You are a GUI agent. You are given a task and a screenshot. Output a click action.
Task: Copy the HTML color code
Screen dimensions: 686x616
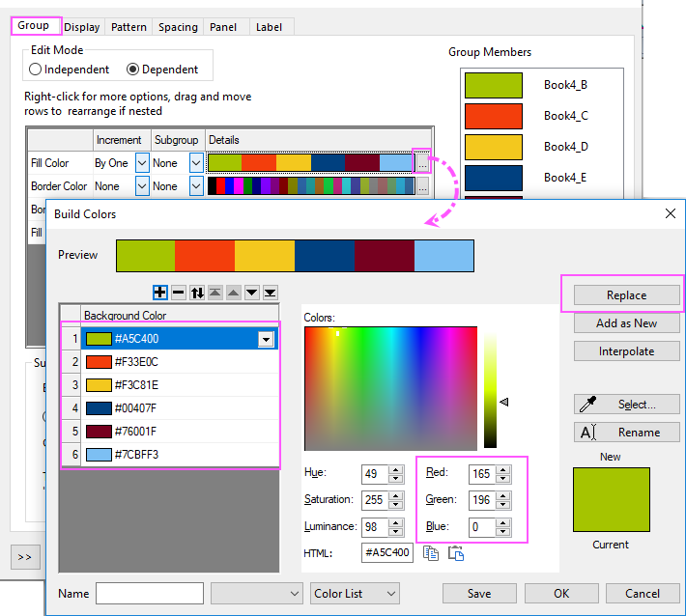pos(432,553)
